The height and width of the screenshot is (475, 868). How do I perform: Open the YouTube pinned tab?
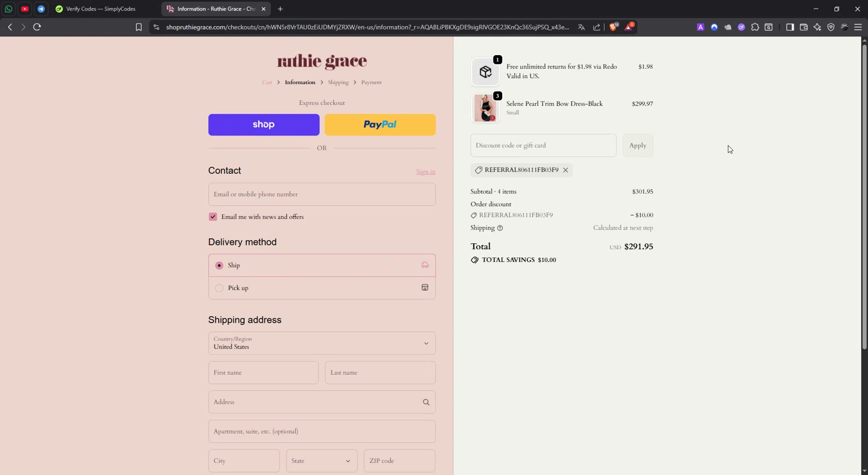(25, 9)
